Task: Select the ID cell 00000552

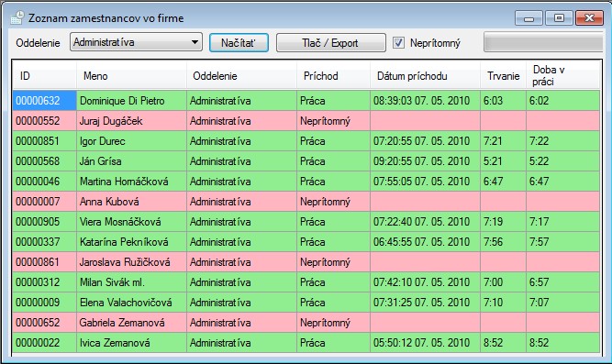Action: [x=44, y=121]
